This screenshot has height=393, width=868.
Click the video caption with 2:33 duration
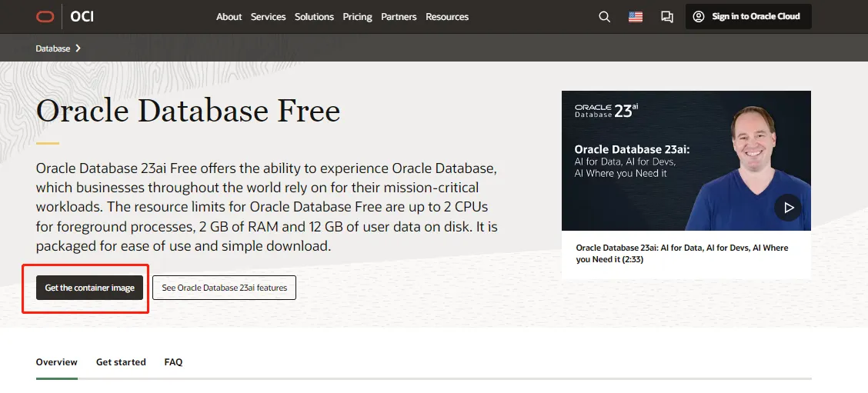[682, 253]
